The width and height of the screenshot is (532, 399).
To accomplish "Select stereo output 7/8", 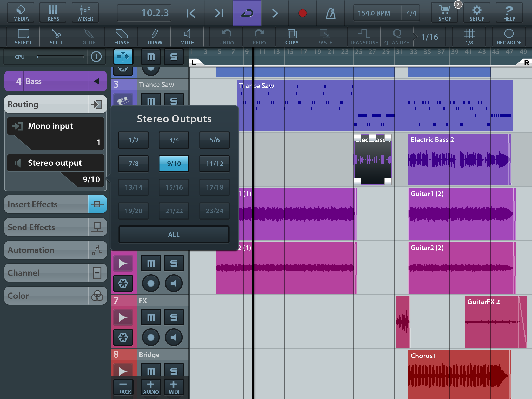I will (x=134, y=164).
